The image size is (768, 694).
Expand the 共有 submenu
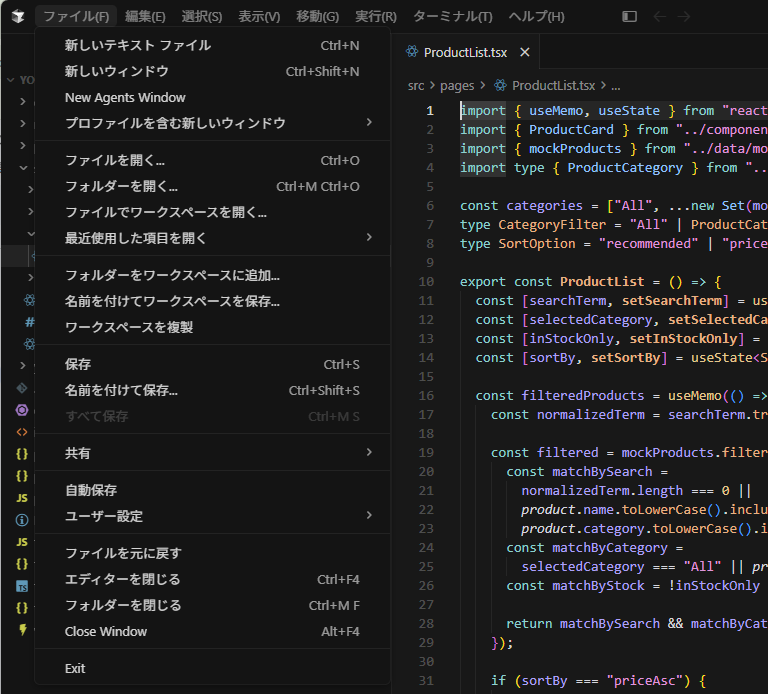coord(213,453)
